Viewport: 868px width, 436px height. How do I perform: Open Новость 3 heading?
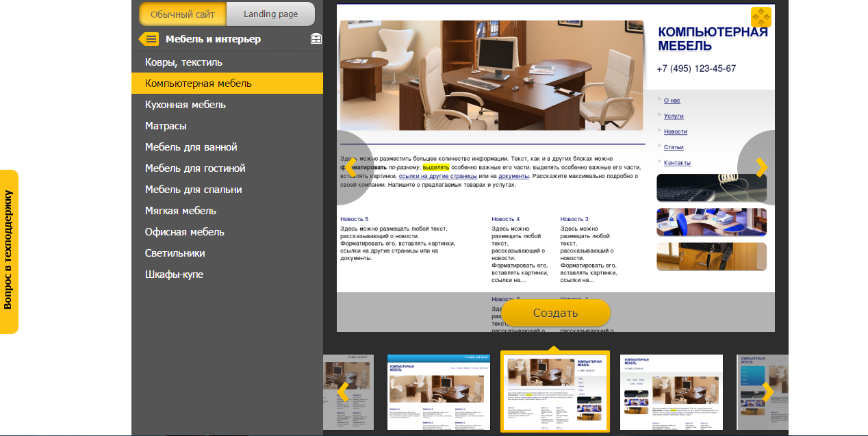(x=574, y=219)
